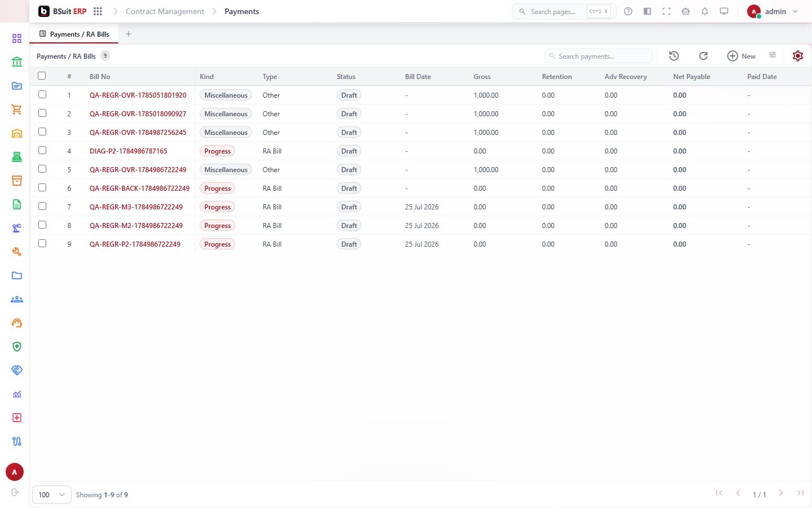Enter fullscreen mode via top bar icon
This screenshot has height=508, width=812.
(667, 11)
